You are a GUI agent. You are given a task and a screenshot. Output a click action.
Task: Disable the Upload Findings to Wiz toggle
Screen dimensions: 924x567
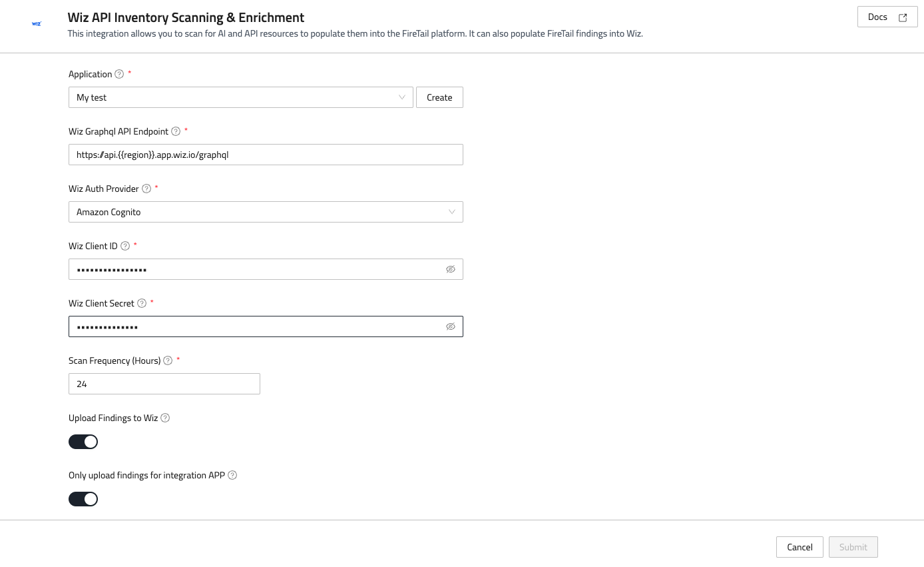(x=83, y=442)
